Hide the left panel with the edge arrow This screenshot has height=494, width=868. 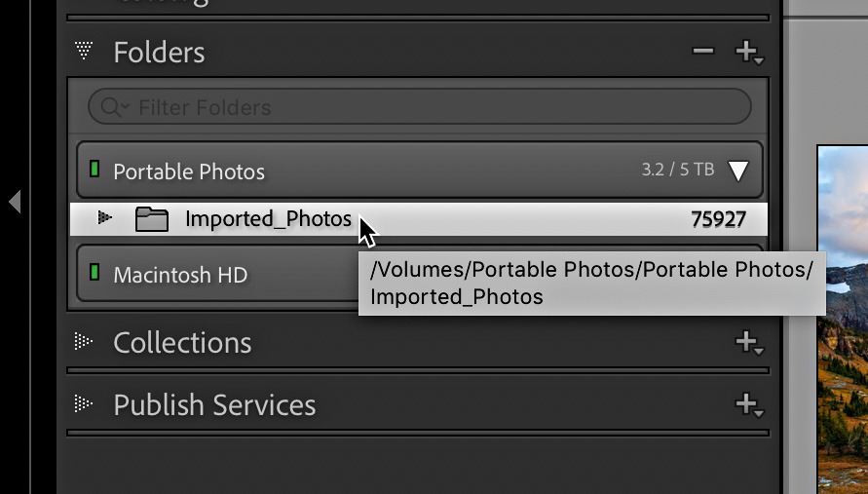click(15, 202)
